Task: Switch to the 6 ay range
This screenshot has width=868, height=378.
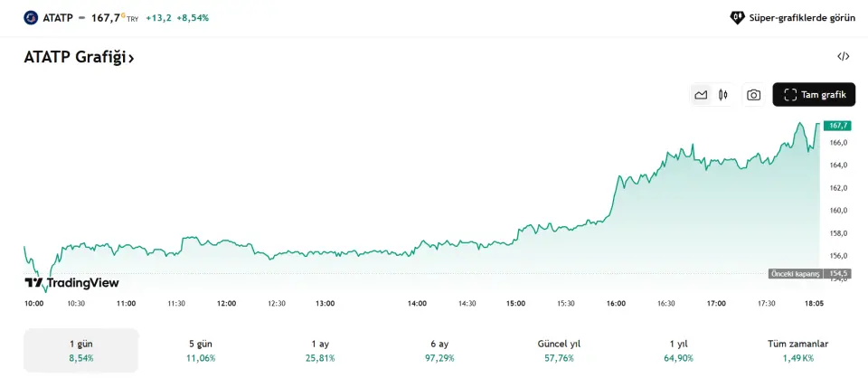Action: 439,350
